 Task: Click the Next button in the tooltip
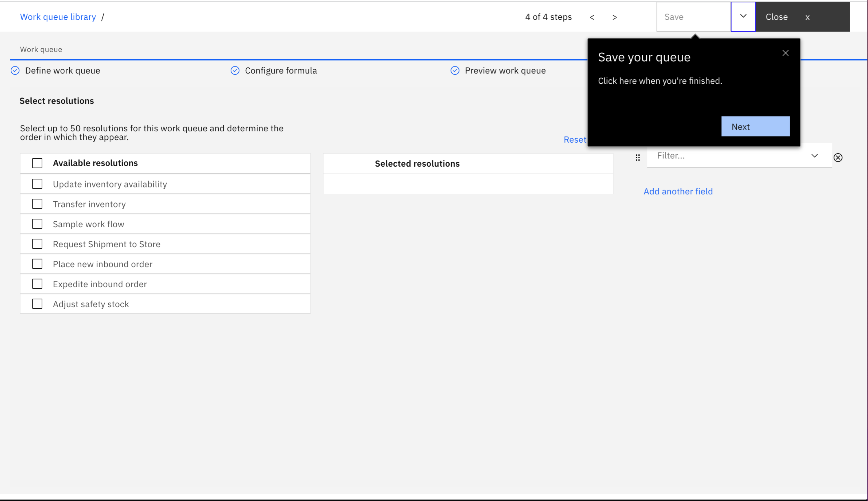point(755,127)
